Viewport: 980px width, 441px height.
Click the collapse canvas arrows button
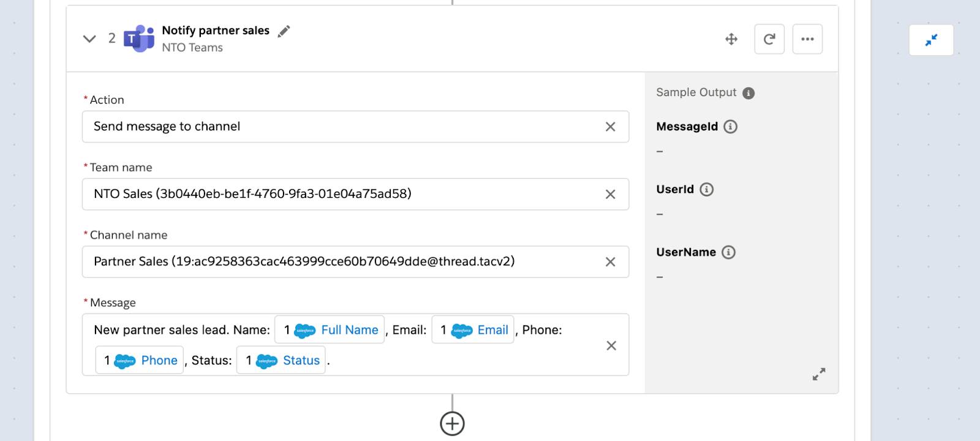click(x=931, y=40)
